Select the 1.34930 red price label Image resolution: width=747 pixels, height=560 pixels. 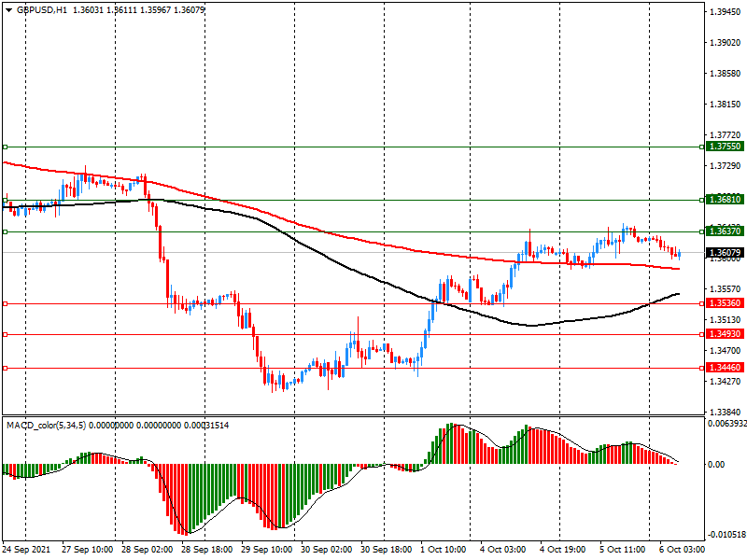[726, 334]
